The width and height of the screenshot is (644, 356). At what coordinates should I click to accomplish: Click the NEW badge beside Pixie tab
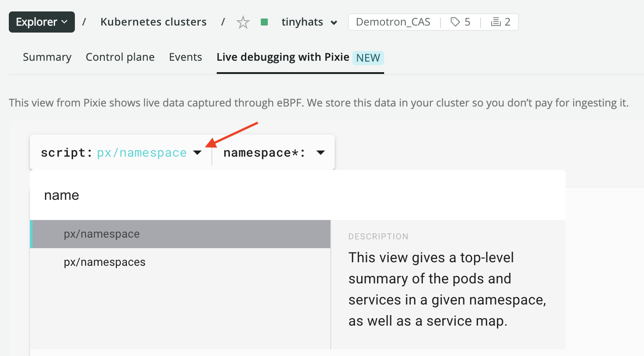point(368,58)
